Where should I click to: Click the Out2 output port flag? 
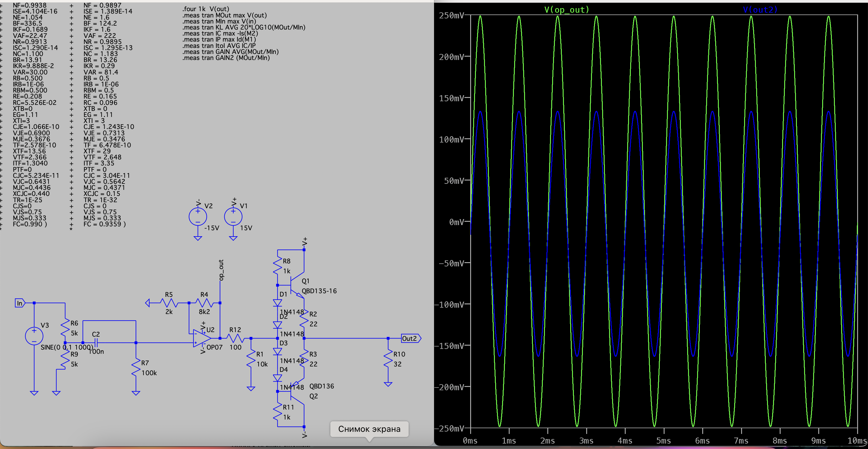click(410, 338)
